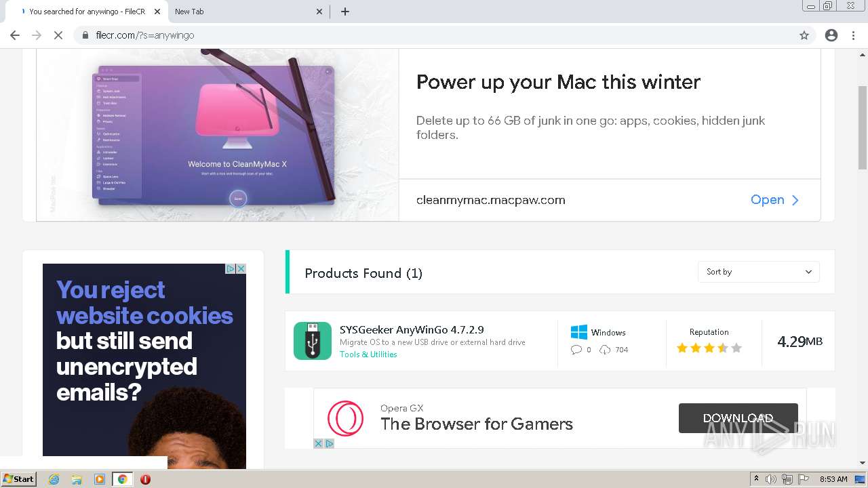The width and height of the screenshot is (868, 488).
Task: Open Chrome three-dot menu
Action: coord(853,35)
